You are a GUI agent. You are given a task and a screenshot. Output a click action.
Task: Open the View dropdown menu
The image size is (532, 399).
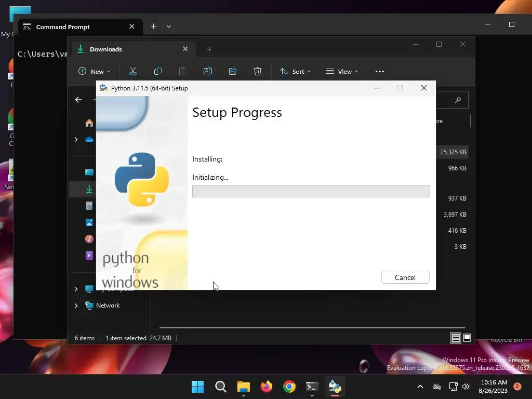click(x=342, y=71)
